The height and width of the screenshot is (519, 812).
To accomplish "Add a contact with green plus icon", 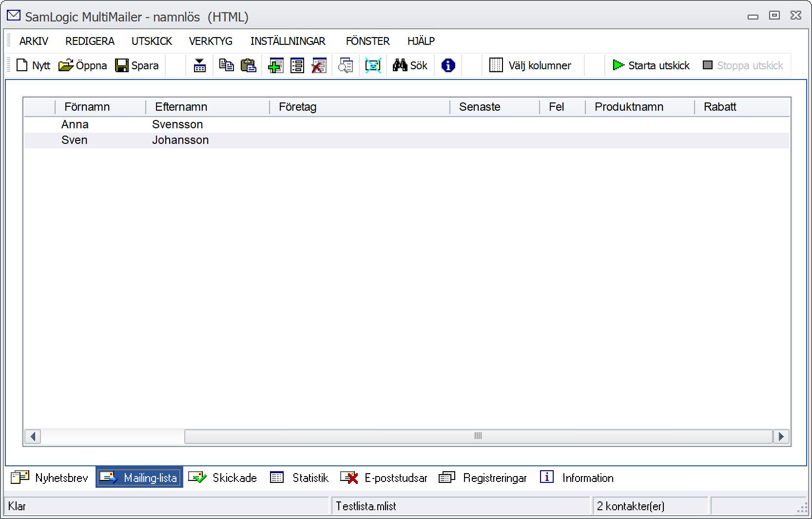I will [x=275, y=65].
